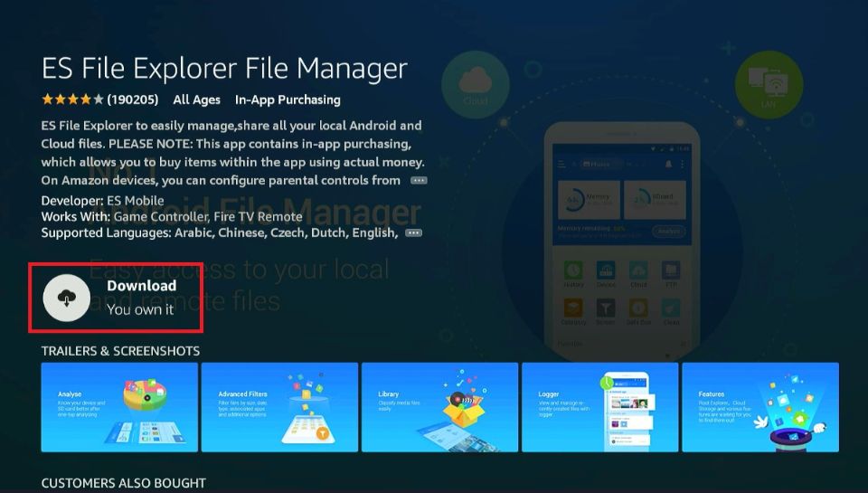The image size is (868, 493).
Task: Click the 'CUSTOMERS ALSO BOUGHT' heading
Action: pos(124,483)
